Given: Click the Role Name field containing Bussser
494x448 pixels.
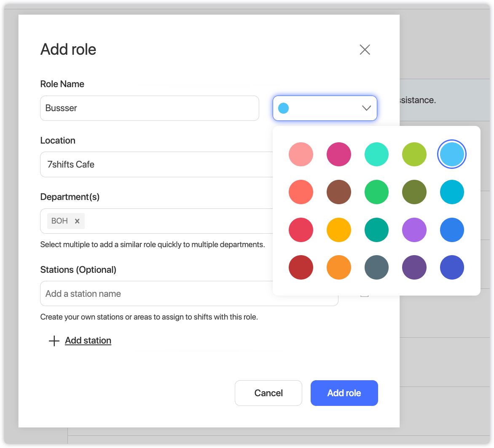Looking at the screenshot, I should (x=149, y=108).
